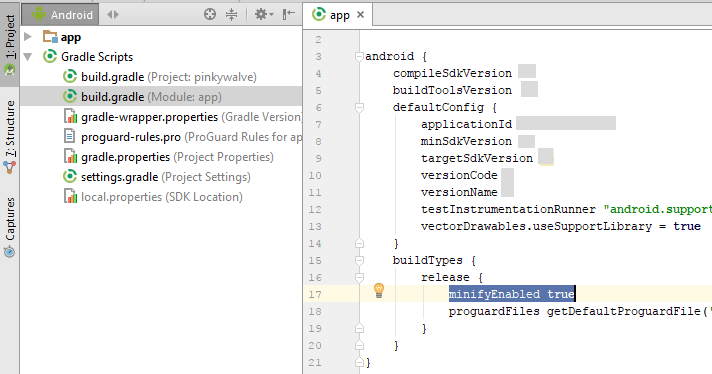Click line number 3 in the gutter
This screenshot has height=374, width=712.
(318, 56)
